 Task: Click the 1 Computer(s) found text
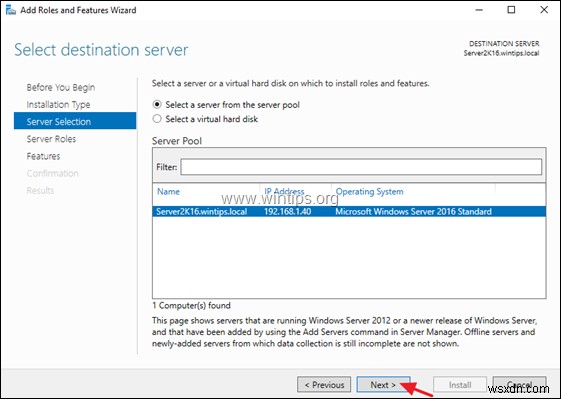[191, 305]
